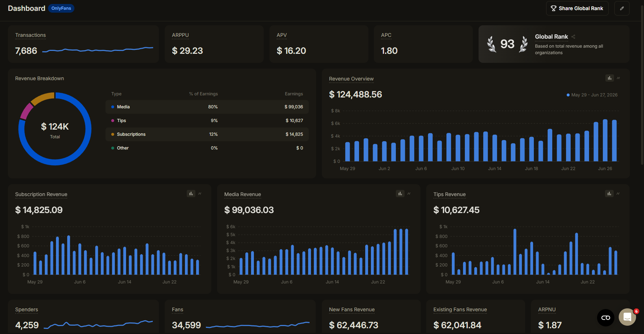Click the Subscription Revenue title
Screen dimensions: 644x334
pos(41,194)
